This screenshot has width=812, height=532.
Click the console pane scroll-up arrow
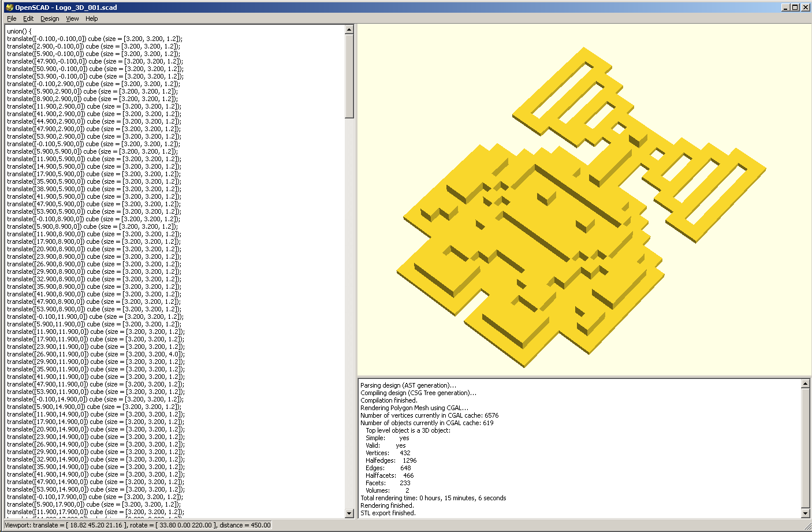(806, 384)
